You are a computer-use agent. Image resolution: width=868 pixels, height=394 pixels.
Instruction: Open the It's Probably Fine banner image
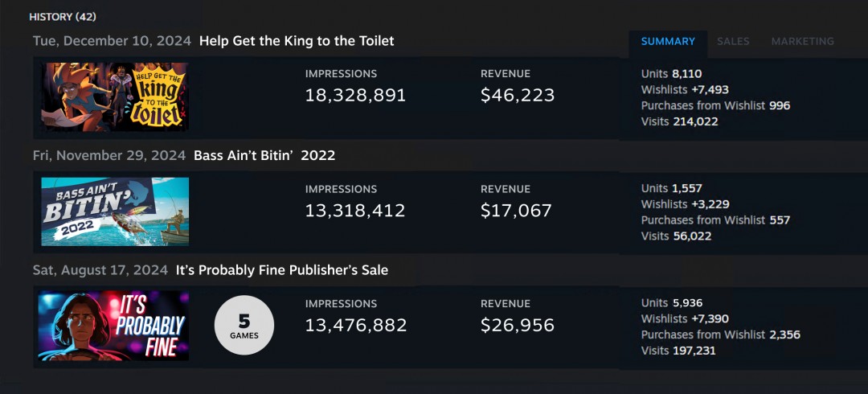pos(113,326)
